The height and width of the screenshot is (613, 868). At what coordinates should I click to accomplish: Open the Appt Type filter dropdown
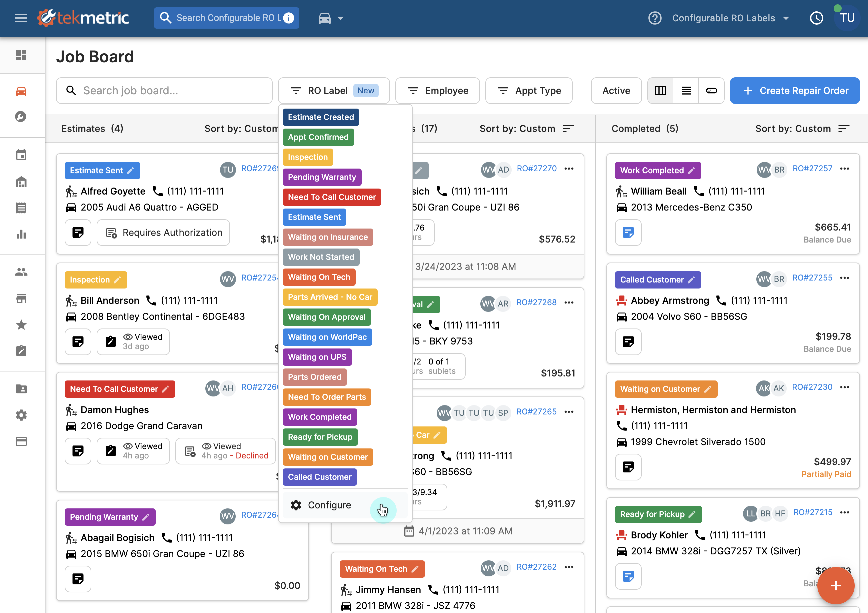[529, 91]
